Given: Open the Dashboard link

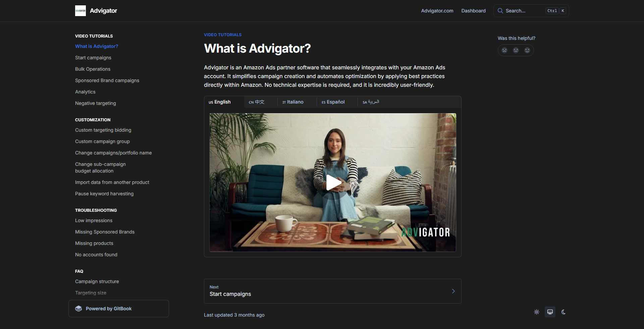Looking at the screenshot, I should 473,11.
